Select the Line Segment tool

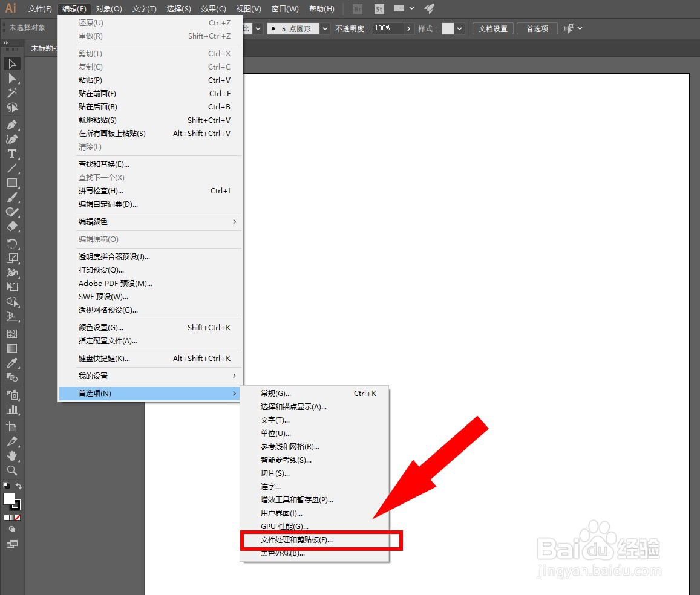12,168
